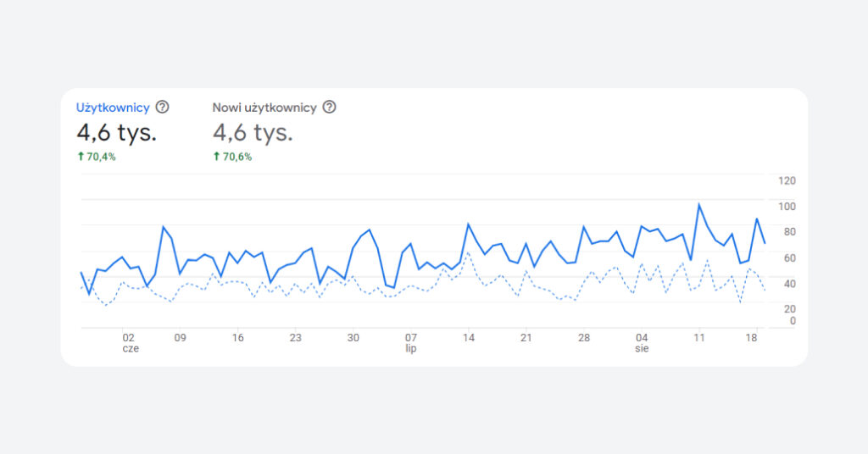Open help icon beside Użytkownicy

[x=163, y=108]
